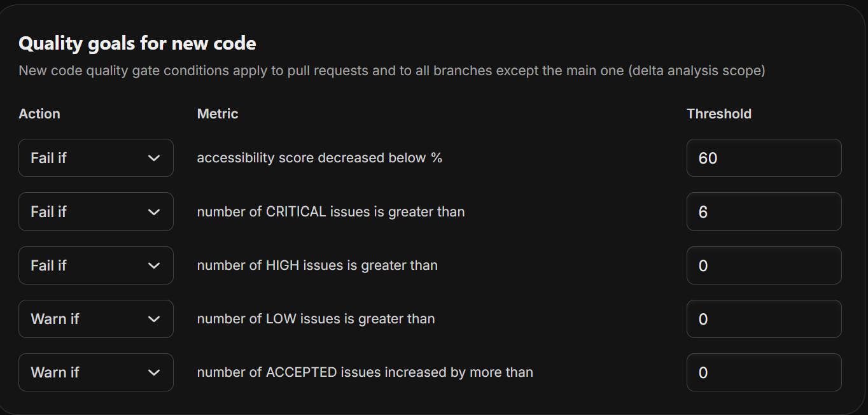
Task: Click the HIGH issues threshold input
Action: (x=764, y=265)
